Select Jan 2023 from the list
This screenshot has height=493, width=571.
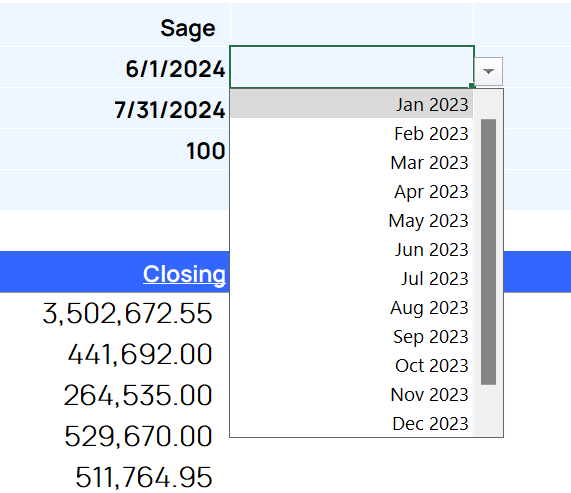[x=351, y=104]
